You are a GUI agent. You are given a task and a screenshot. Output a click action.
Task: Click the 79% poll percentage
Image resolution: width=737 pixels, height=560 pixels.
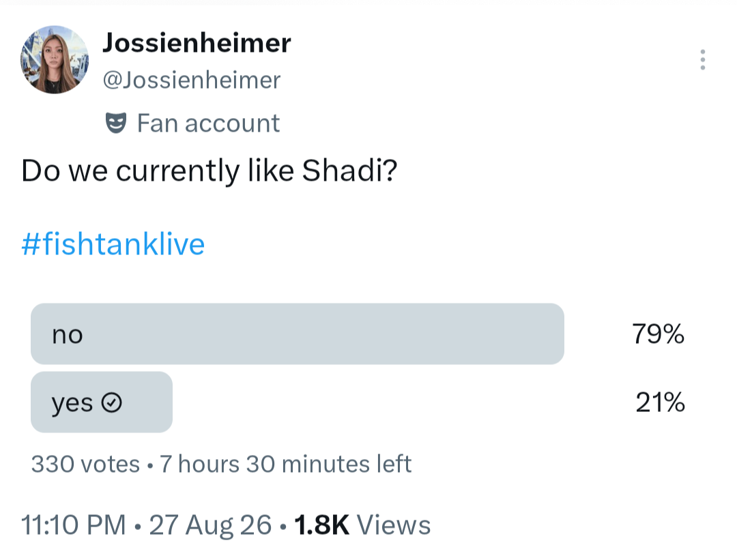coord(658,334)
